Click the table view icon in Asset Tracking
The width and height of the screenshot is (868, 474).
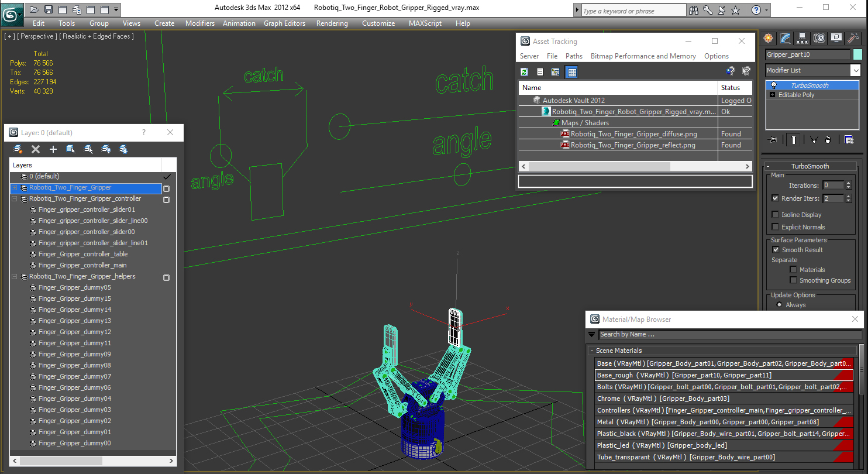click(572, 72)
